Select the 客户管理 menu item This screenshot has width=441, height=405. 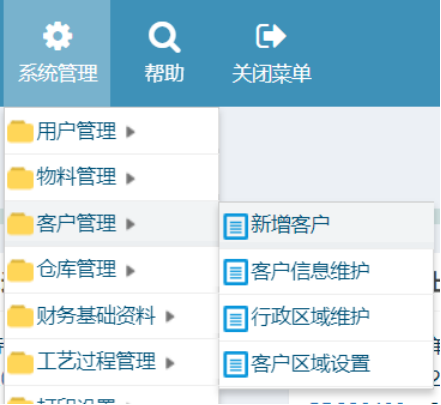point(112,224)
